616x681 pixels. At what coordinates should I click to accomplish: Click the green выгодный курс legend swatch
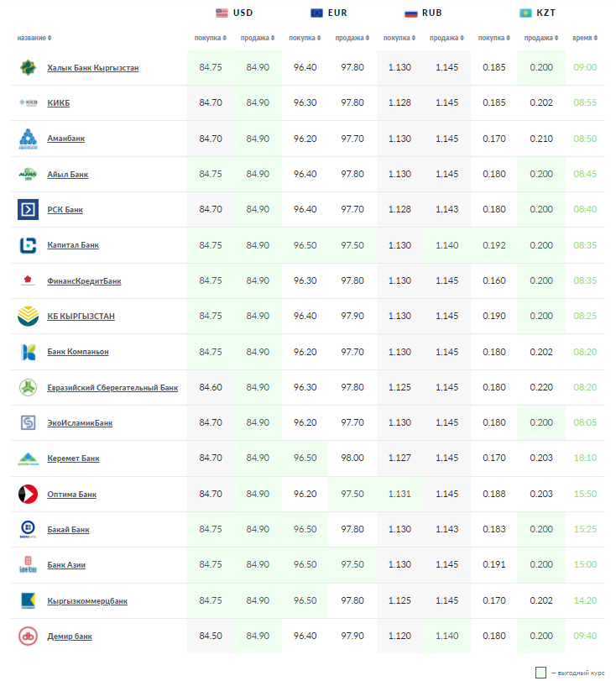tap(540, 672)
